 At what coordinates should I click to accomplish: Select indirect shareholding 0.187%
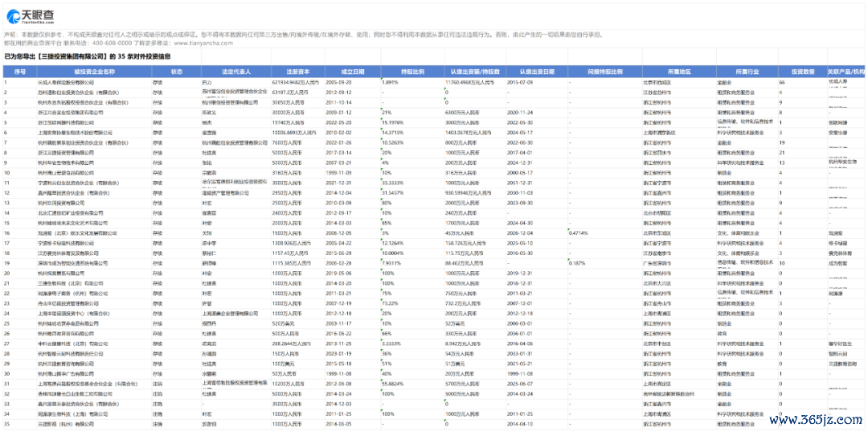(576, 264)
